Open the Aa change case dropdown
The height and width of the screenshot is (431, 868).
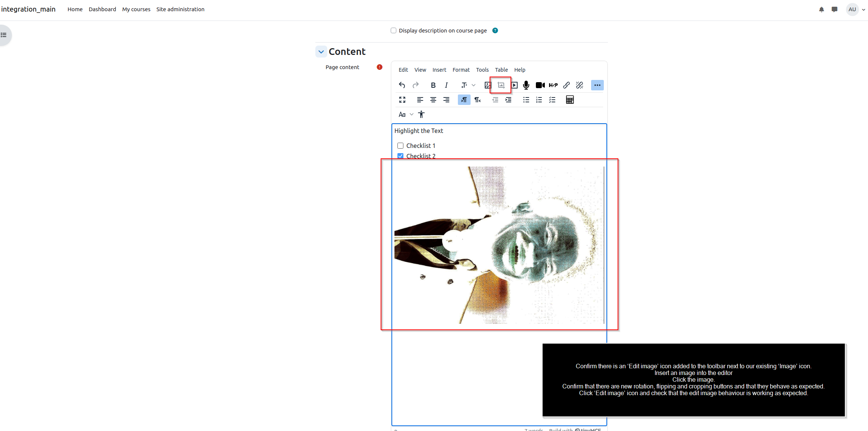click(x=406, y=114)
